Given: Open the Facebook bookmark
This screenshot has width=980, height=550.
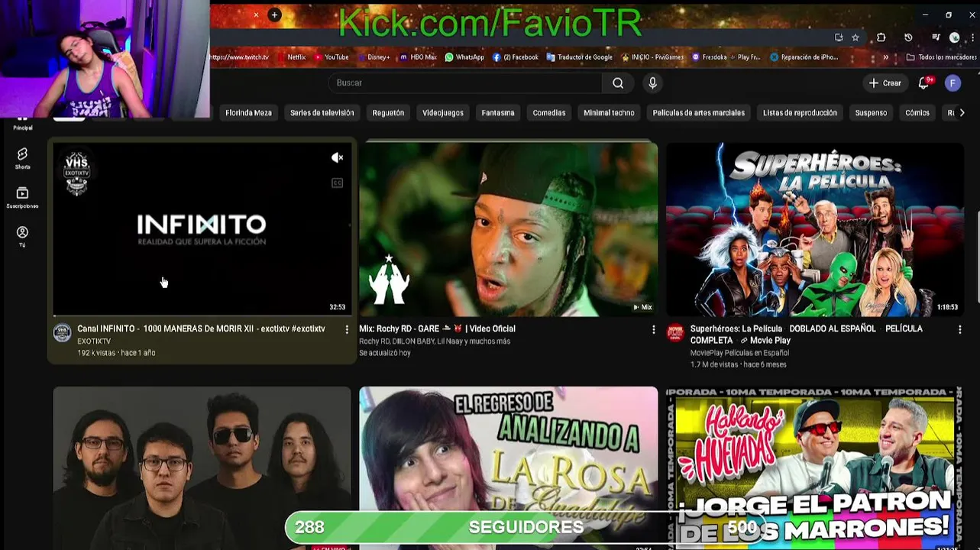Looking at the screenshot, I should (x=516, y=57).
